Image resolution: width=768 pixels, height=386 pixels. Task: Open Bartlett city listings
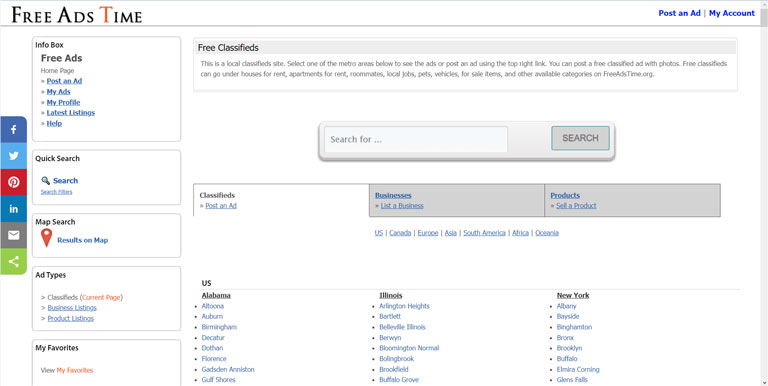[390, 316]
